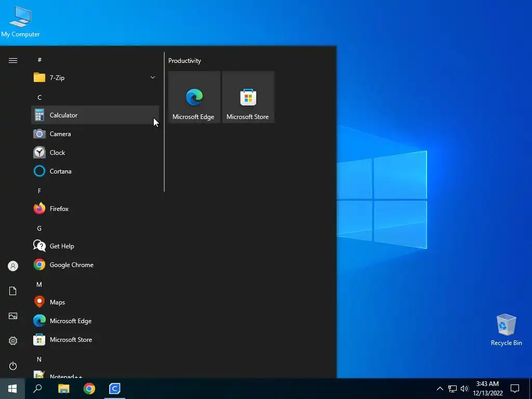Screen dimensions: 532x399
Task: Open the volume control tray icon
Action: [464, 389]
